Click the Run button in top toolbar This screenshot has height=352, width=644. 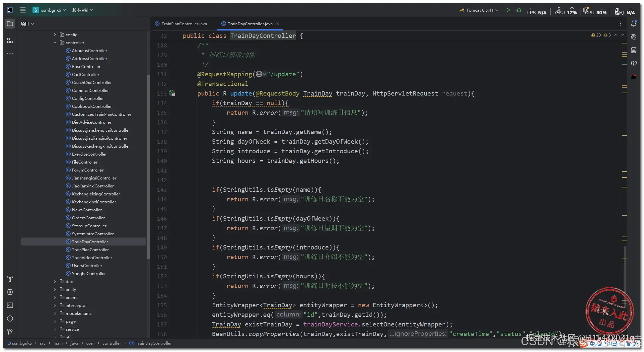point(507,10)
